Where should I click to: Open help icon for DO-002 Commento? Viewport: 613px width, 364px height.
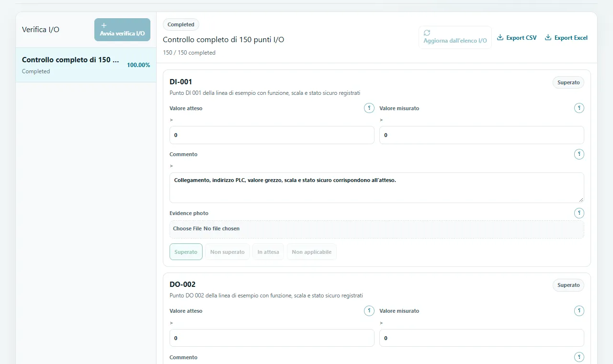coord(579,357)
